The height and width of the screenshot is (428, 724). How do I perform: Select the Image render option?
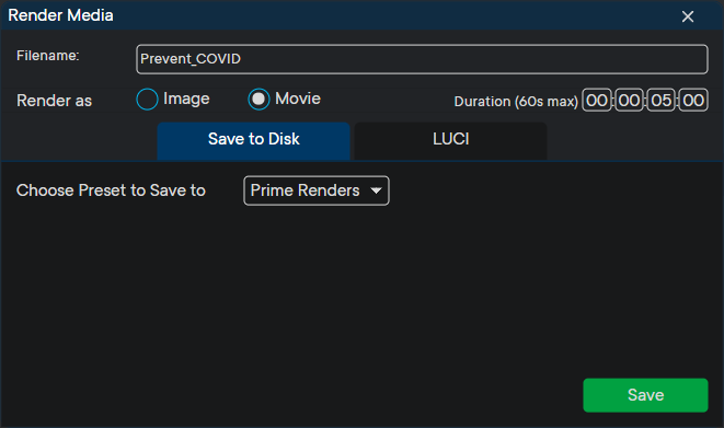coord(148,99)
